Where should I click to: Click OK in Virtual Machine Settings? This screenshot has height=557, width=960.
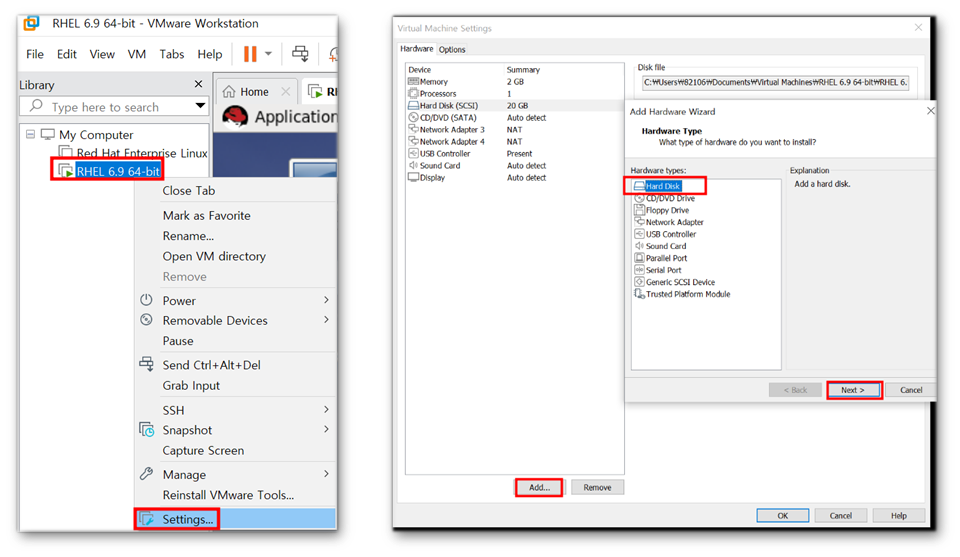click(x=782, y=515)
